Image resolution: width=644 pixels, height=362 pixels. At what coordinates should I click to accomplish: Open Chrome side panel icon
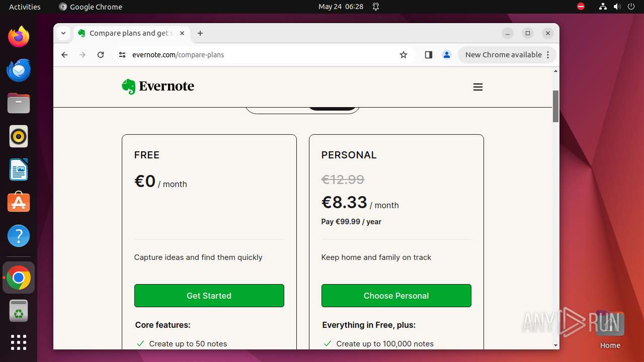point(428,55)
